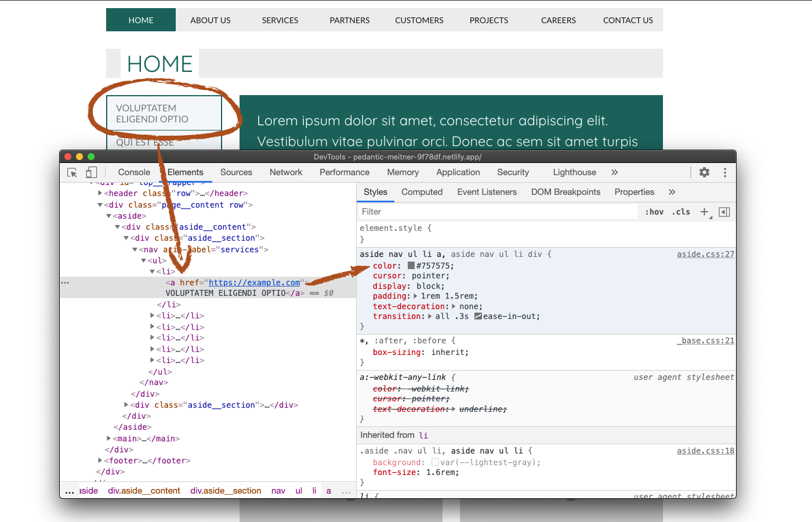This screenshot has width=812, height=522.
Task: Open options dots beside the selected anchor row
Action: tap(65, 282)
